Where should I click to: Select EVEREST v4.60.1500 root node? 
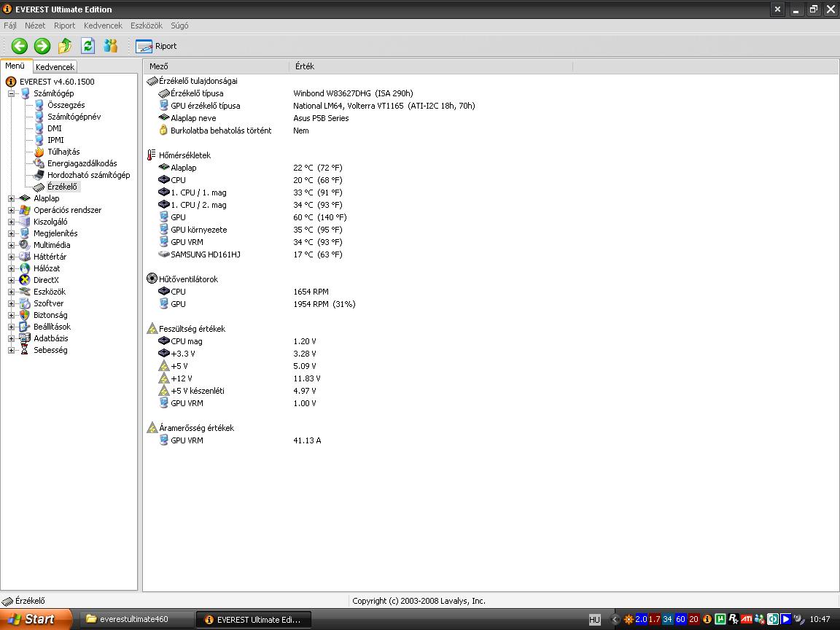57,82
